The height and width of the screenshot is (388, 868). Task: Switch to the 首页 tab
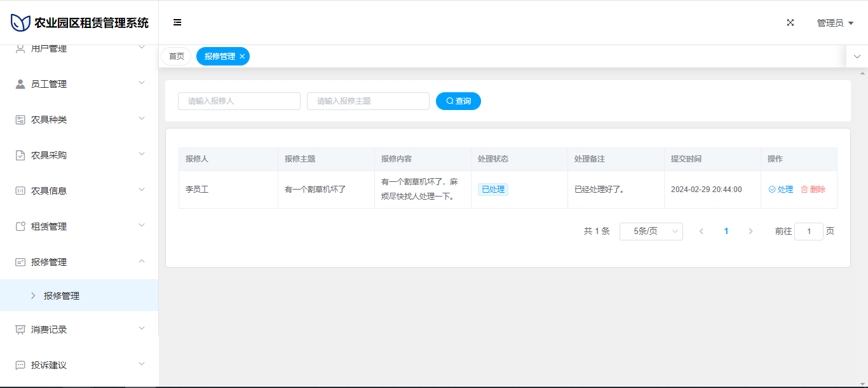(176, 57)
